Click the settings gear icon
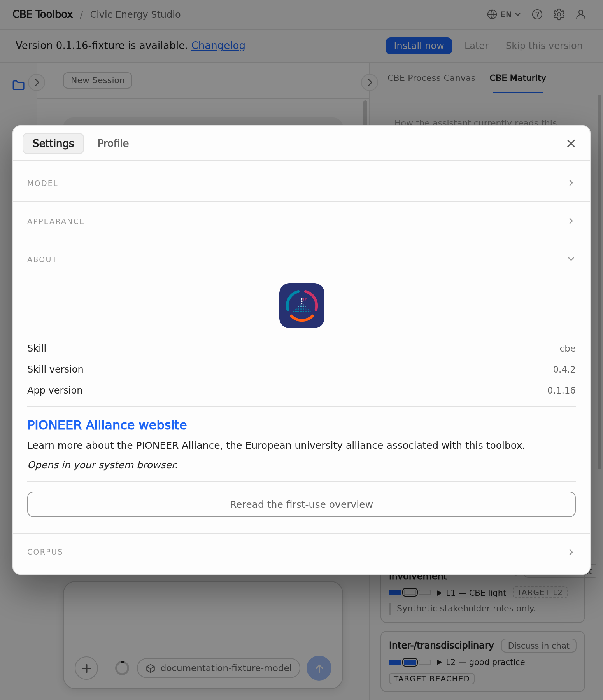Screen dimensions: 603x700 [x=559, y=14]
